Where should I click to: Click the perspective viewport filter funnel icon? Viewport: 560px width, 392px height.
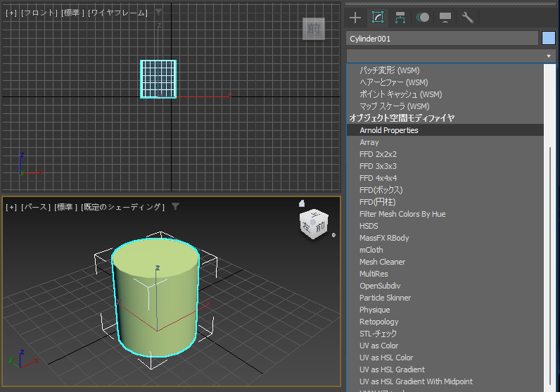[175, 206]
